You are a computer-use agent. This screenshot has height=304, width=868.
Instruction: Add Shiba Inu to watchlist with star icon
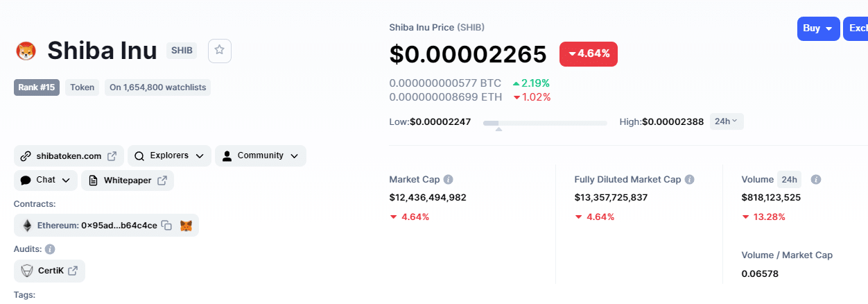(220, 50)
